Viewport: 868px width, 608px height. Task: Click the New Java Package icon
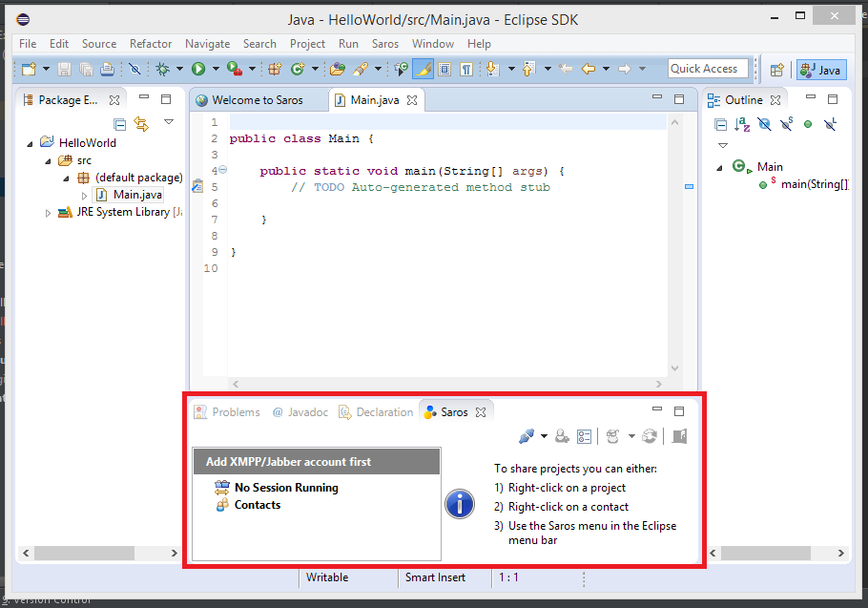(x=275, y=69)
